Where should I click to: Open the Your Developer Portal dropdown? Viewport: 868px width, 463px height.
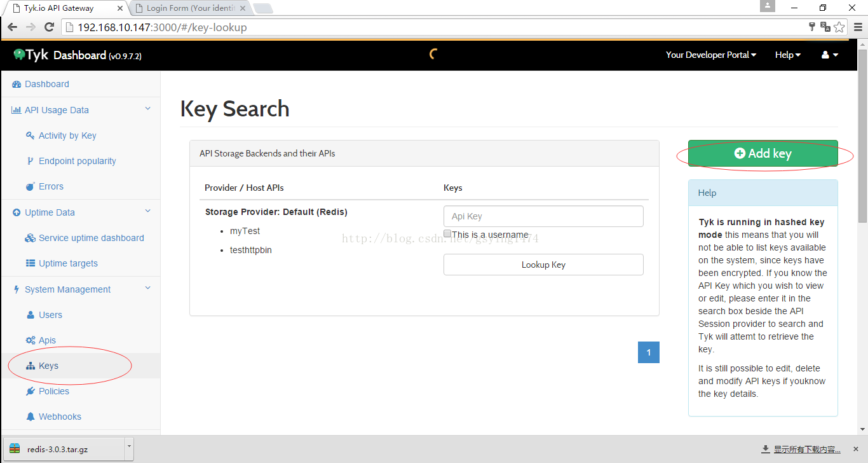[711, 55]
